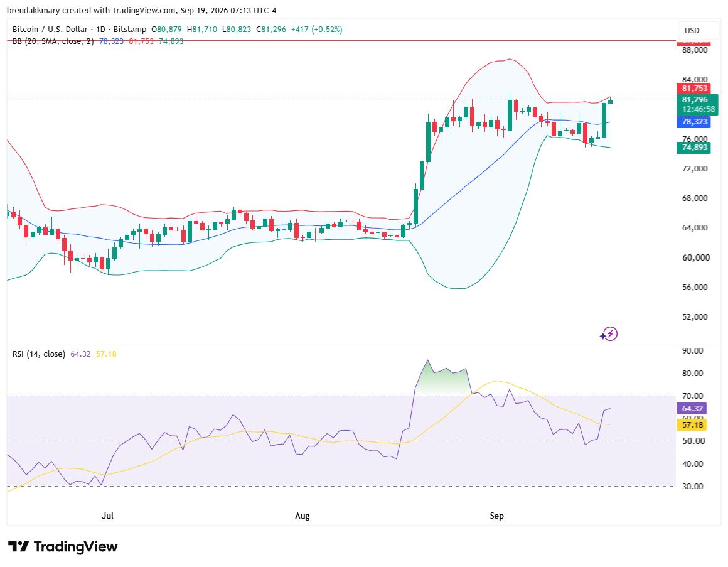Click the current price label 81,296
The height and width of the screenshot is (567, 728).
tap(695, 100)
